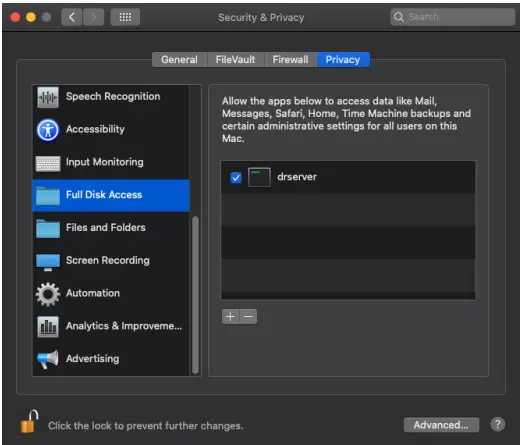Image resolution: width=523 pixels, height=445 pixels.
Task: Click the Advertising megaphone icon
Action: pos(48,359)
